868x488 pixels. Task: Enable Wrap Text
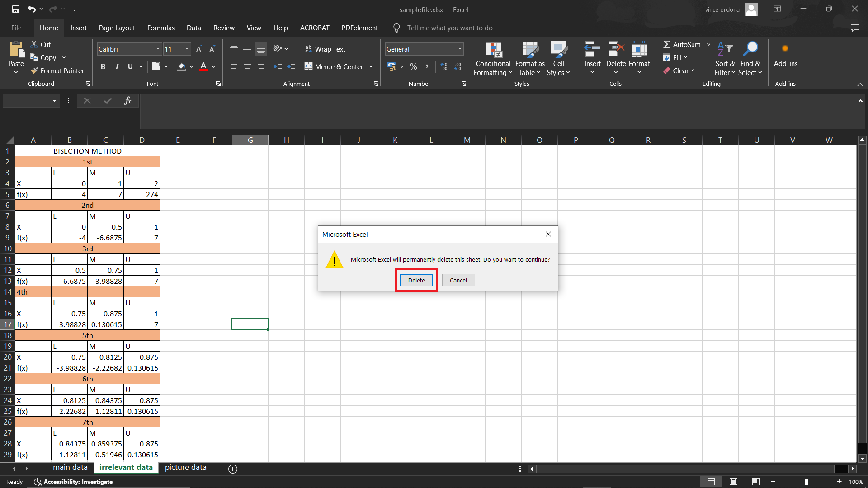pyautogui.click(x=325, y=49)
